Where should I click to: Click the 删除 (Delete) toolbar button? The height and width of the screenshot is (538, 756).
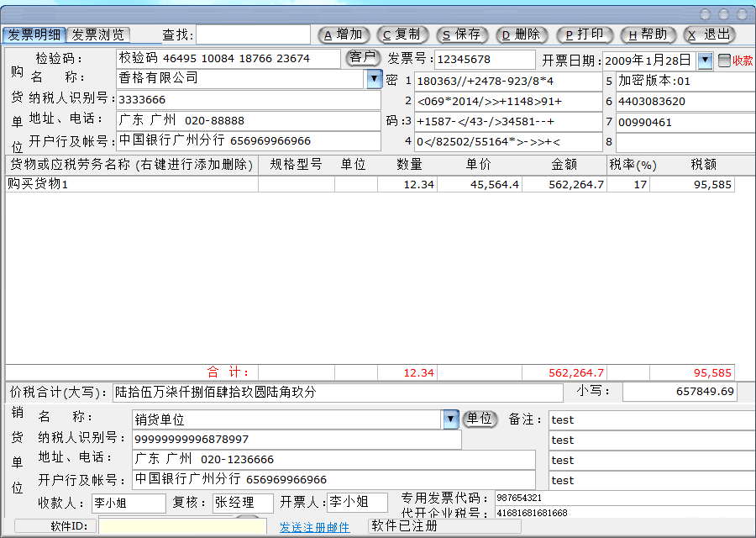(x=522, y=34)
